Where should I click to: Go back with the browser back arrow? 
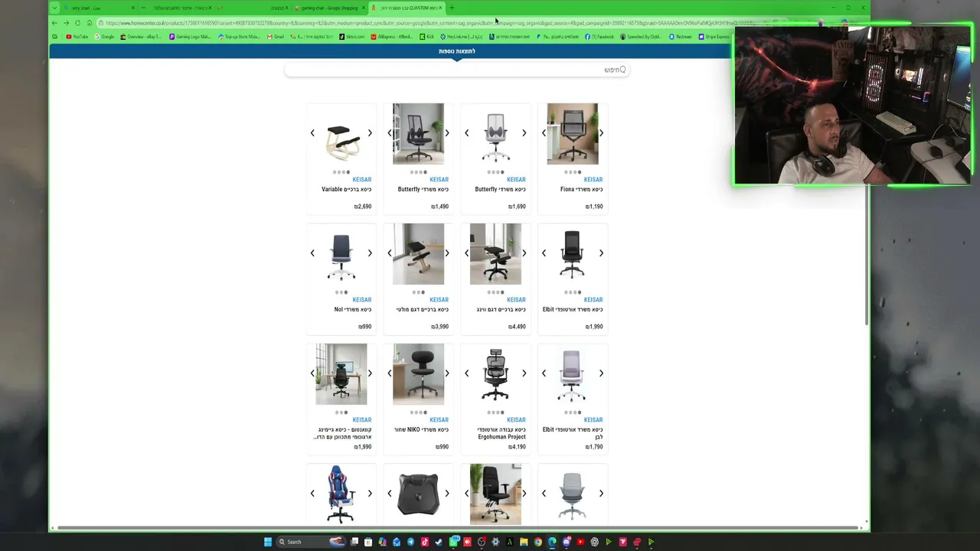tap(54, 23)
